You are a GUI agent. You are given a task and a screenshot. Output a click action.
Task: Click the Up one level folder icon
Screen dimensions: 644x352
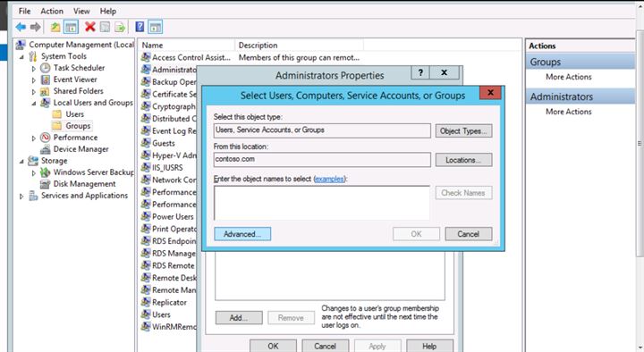click(55, 27)
